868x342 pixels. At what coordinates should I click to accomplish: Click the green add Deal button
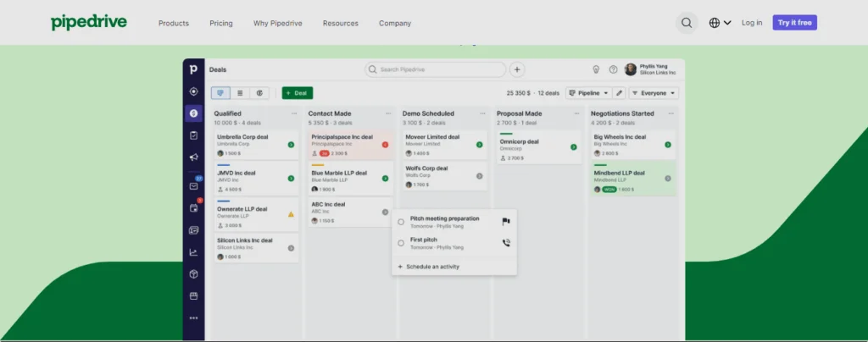pos(297,93)
